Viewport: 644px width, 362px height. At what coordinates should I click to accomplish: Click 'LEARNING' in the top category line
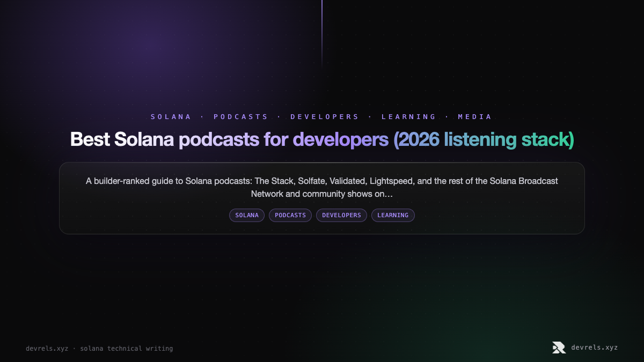409,116
